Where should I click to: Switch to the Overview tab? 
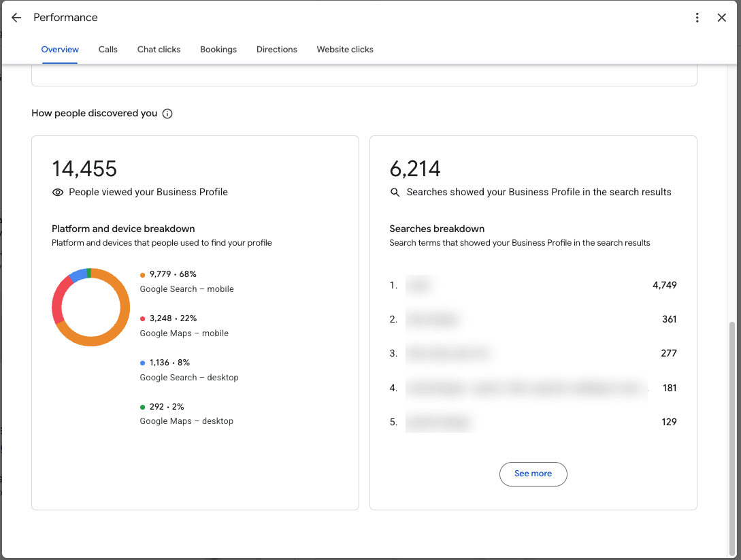(60, 50)
